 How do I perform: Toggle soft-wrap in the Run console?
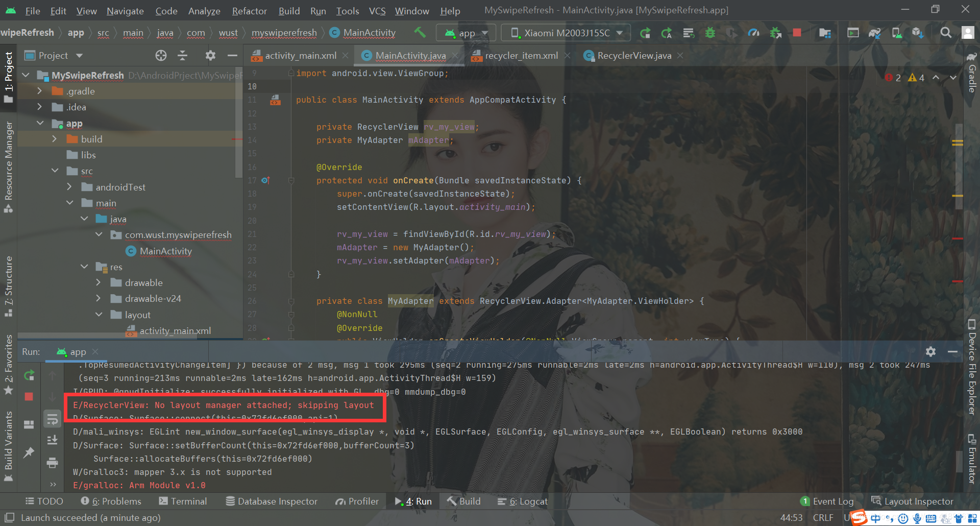tap(52, 420)
